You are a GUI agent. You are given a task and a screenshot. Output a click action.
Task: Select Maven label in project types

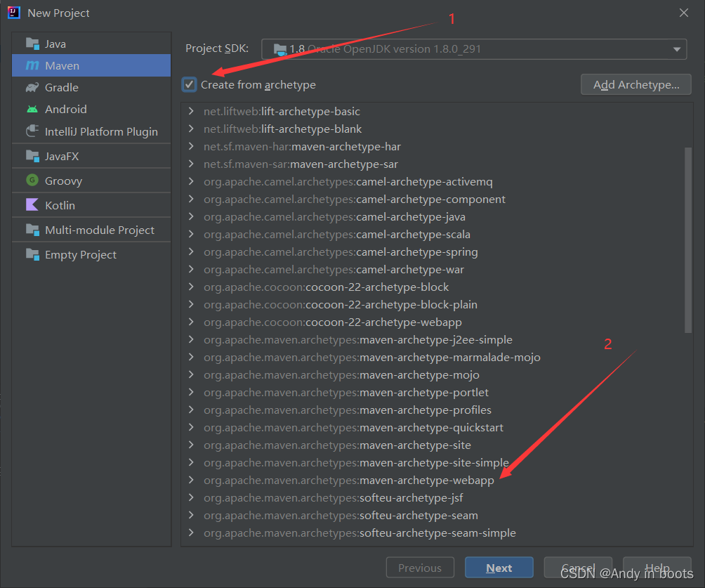62,65
